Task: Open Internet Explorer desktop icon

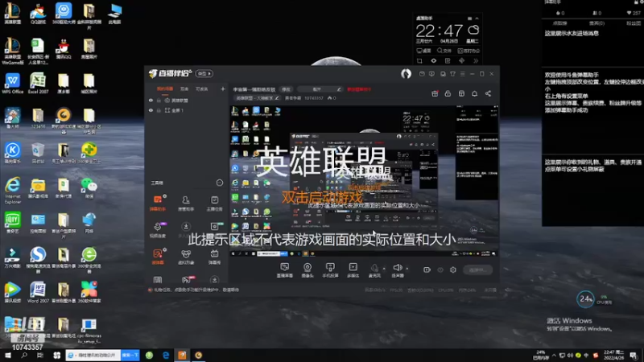Action: [x=12, y=191]
